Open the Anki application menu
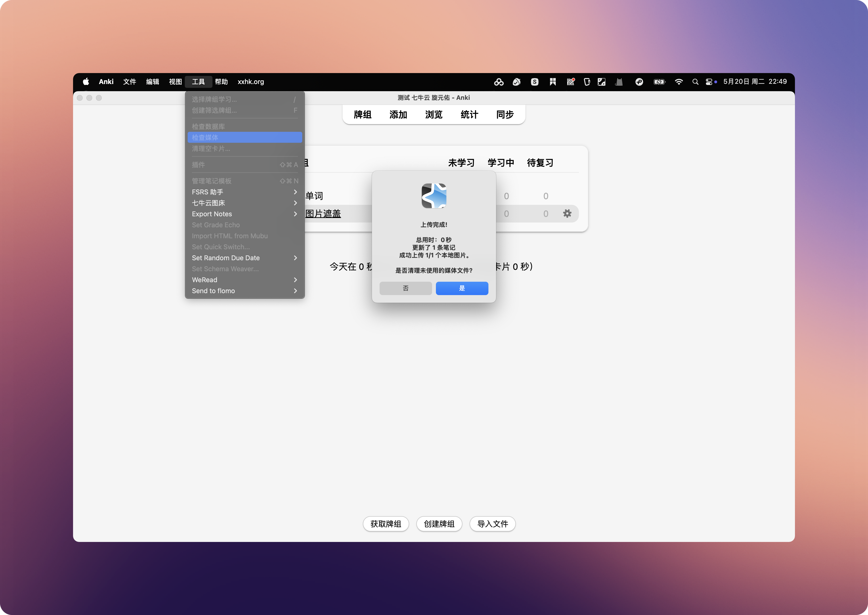 point(106,82)
